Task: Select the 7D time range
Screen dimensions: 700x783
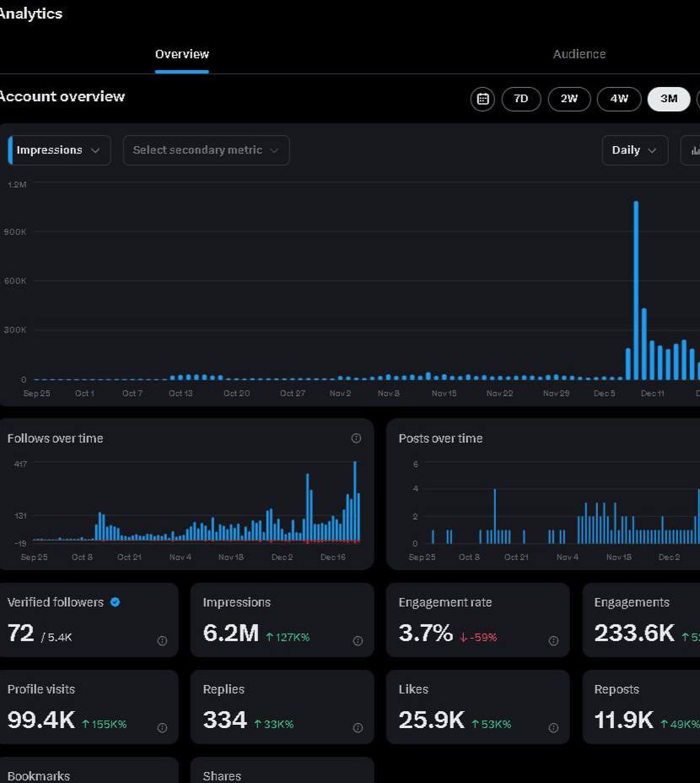Action: click(x=520, y=99)
